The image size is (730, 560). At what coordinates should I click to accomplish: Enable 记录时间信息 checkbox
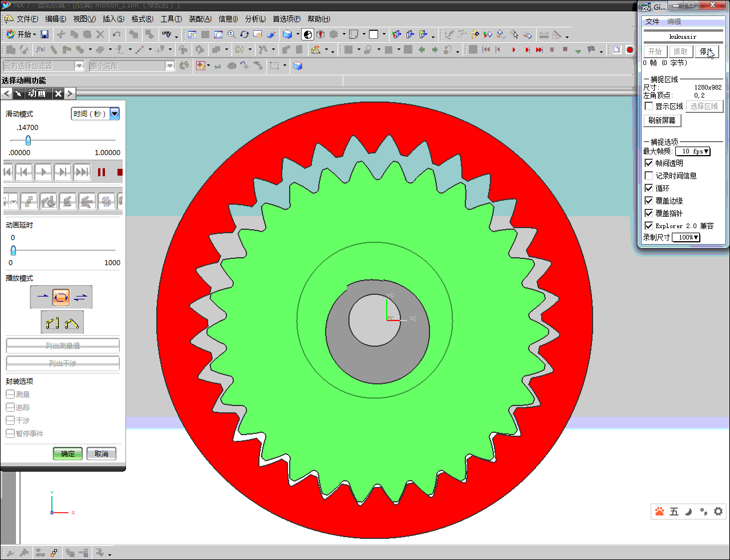(649, 176)
